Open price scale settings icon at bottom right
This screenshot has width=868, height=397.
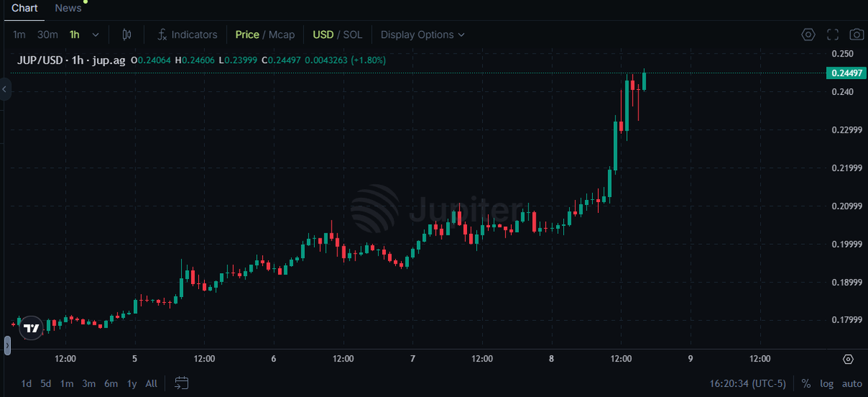(x=848, y=359)
